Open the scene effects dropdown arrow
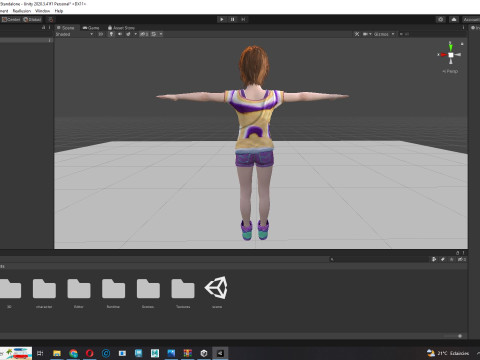This screenshot has height=360, width=480. tap(135, 34)
